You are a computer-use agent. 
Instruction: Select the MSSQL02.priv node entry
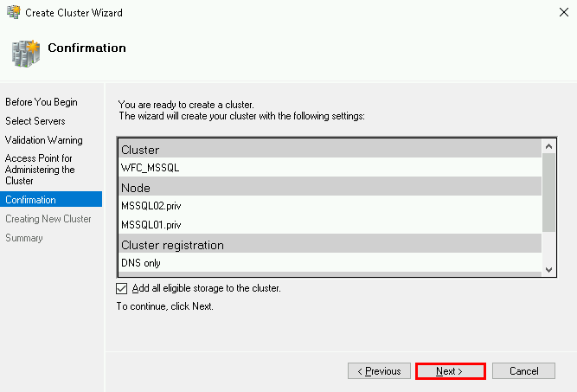151,206
